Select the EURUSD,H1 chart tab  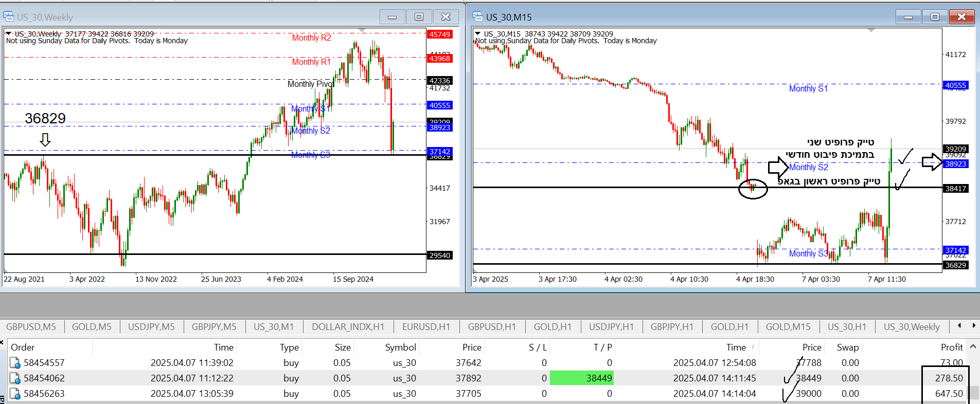[426, 327]
